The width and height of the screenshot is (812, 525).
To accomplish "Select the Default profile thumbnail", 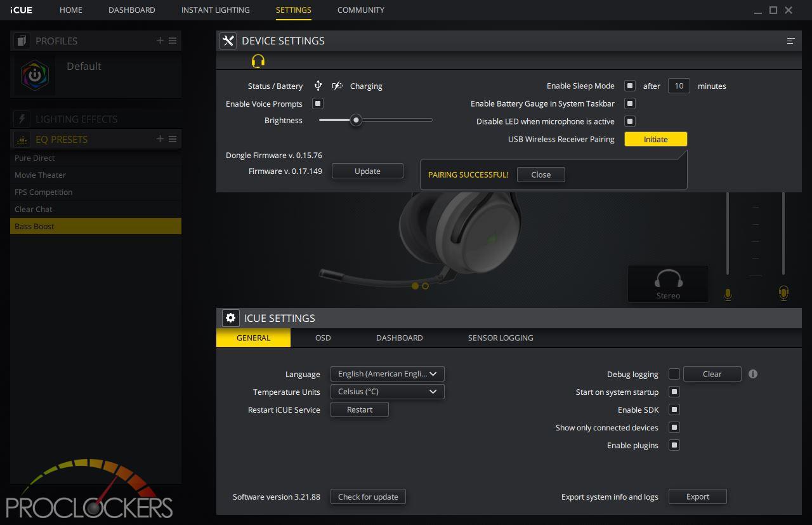I will click(34, 75).
